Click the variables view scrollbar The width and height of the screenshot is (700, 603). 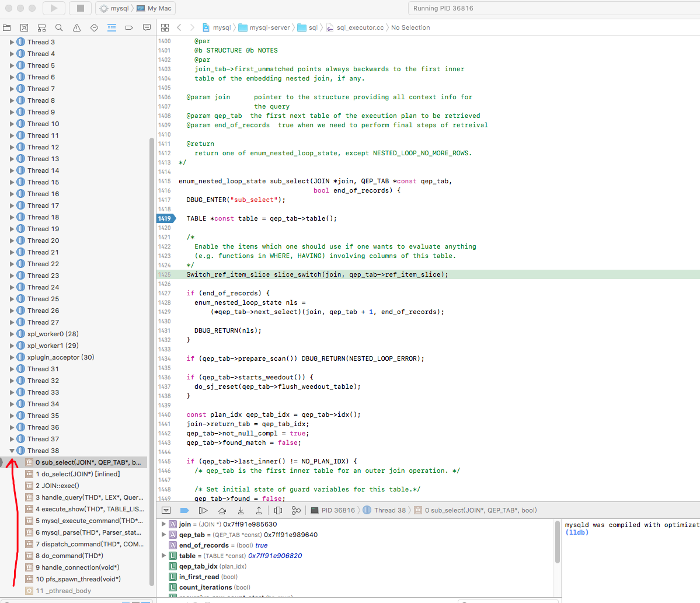coord(557,542)
